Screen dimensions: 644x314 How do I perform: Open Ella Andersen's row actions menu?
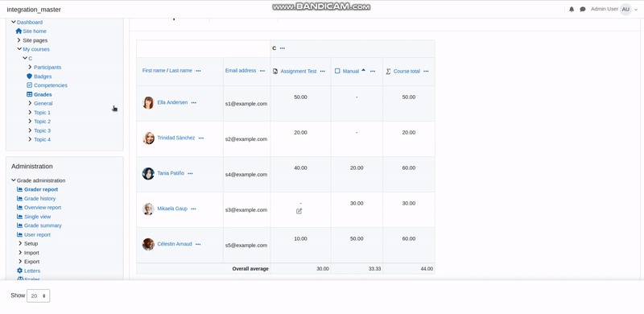[194, 102]
